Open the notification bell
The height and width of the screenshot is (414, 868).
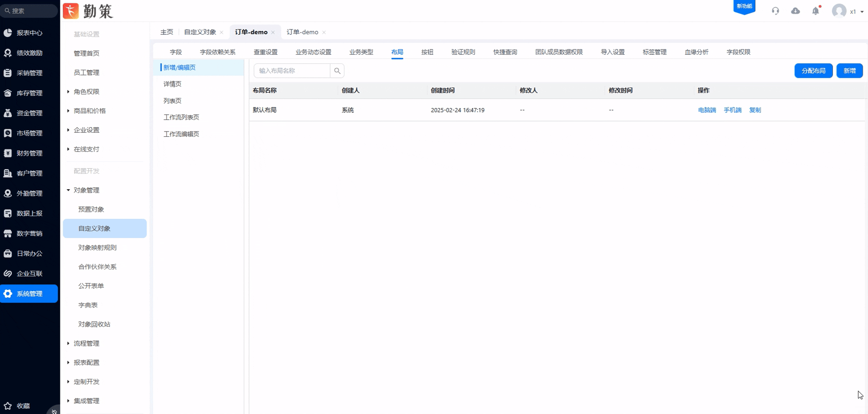[x=815, y=11]
